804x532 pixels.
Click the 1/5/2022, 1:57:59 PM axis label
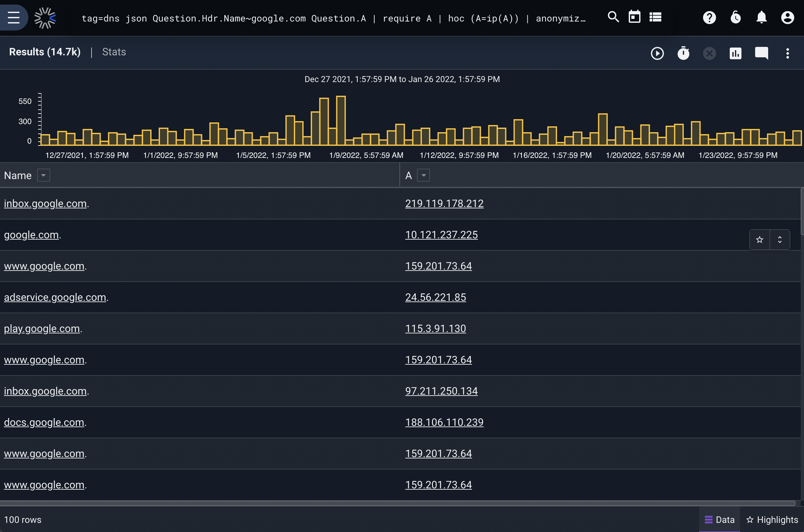[x=273, y=155]
